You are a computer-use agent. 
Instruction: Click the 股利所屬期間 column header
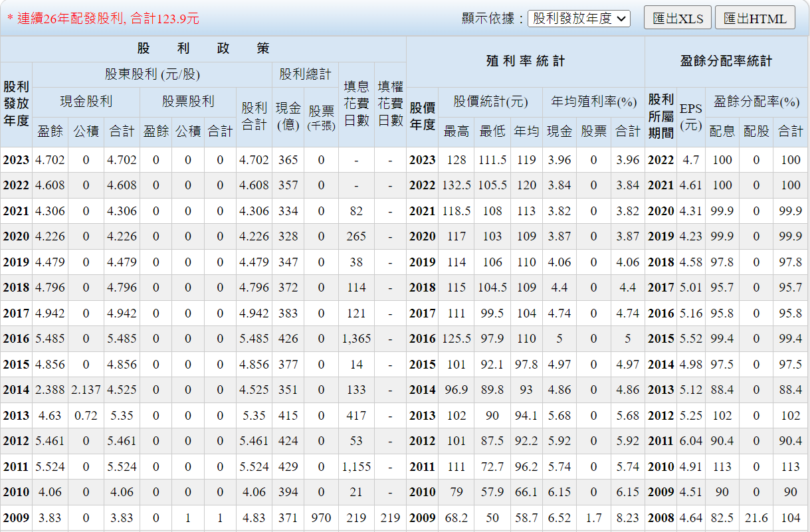[x=660, y=116]
